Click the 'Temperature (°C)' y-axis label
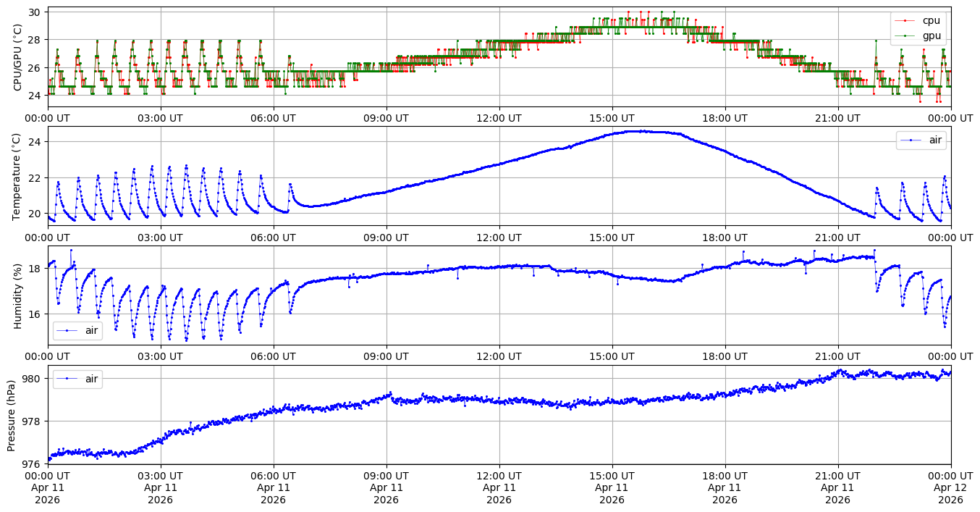 pos(18,177)
